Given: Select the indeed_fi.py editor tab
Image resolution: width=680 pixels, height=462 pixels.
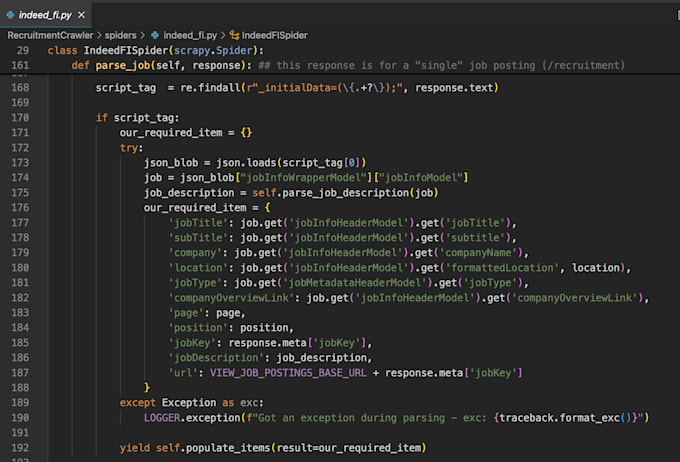Looking at the screenshot, I should coord(46,15).
